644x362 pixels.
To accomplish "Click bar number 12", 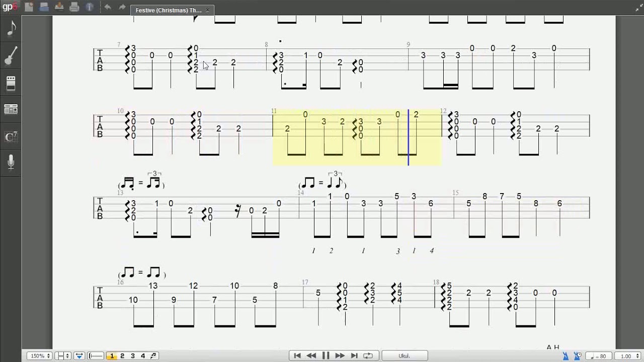I will click(x=443, y=111).
